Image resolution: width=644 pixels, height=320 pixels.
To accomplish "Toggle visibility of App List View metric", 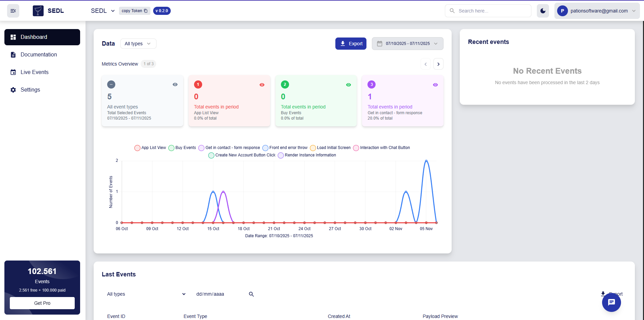I will [x=262, y=84].
